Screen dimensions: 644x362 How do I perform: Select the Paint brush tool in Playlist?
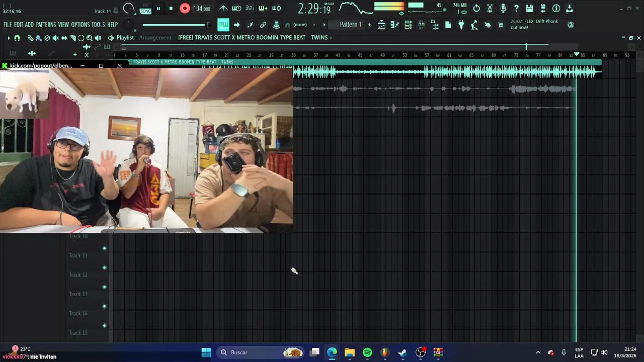(39, 38)
